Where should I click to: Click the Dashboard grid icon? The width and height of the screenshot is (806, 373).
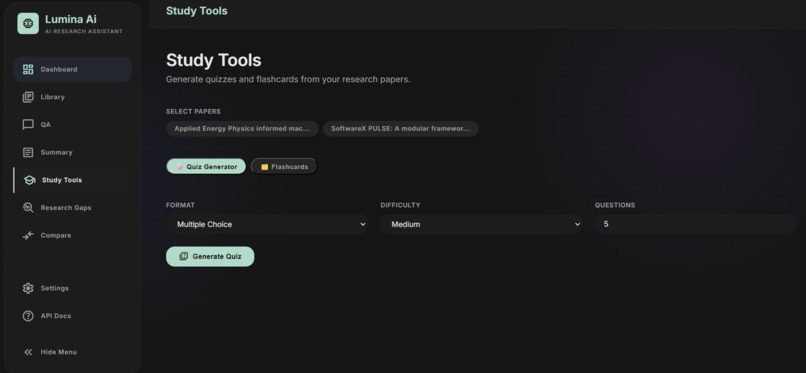point(28,69)
